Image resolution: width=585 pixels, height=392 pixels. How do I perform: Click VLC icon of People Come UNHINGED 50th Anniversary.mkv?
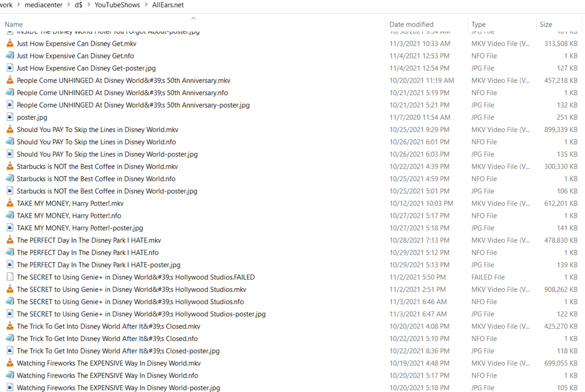pos(10,80)
